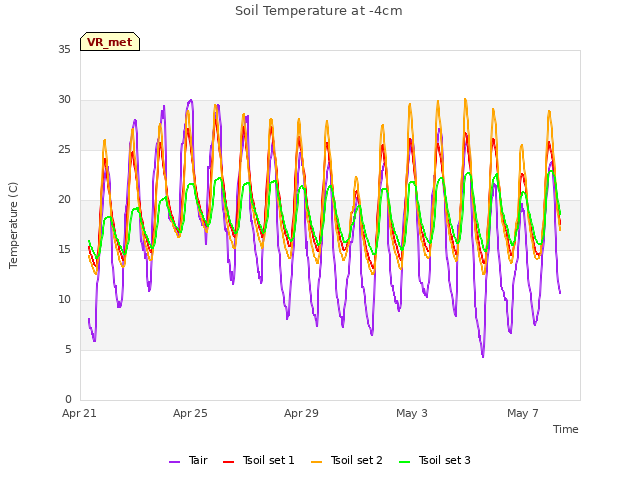The image size is (640, 480).
Task: Click the 35 y-axis tick label
Action: 64,50
